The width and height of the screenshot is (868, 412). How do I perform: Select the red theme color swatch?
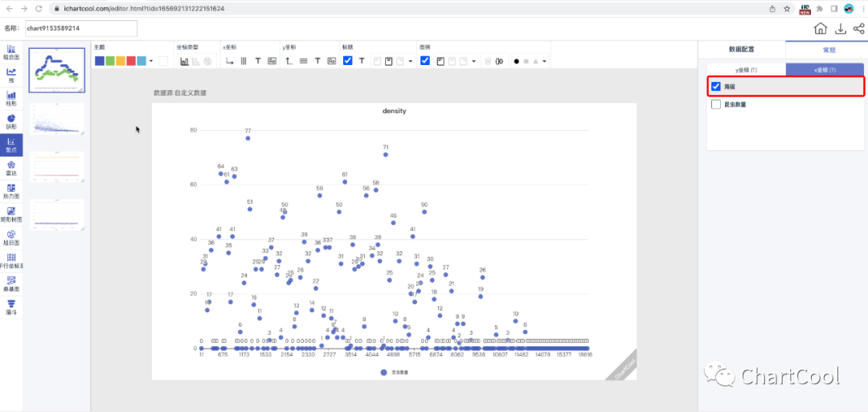(131, 61)
